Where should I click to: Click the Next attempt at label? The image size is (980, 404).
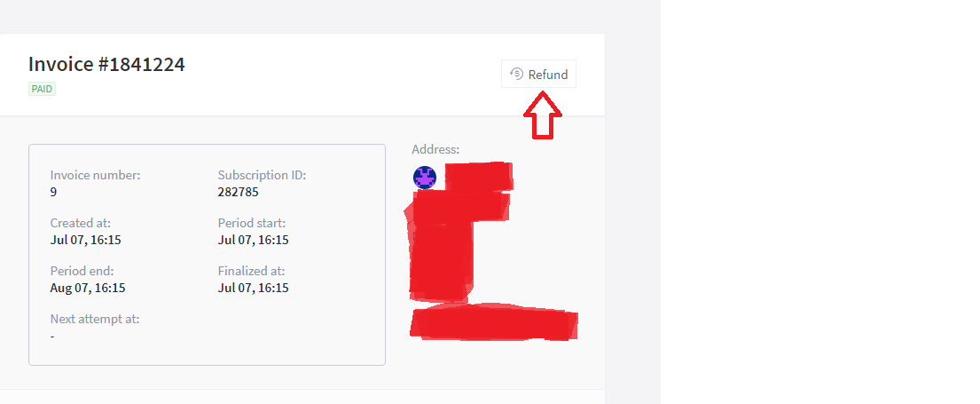(x=95, y=319)
